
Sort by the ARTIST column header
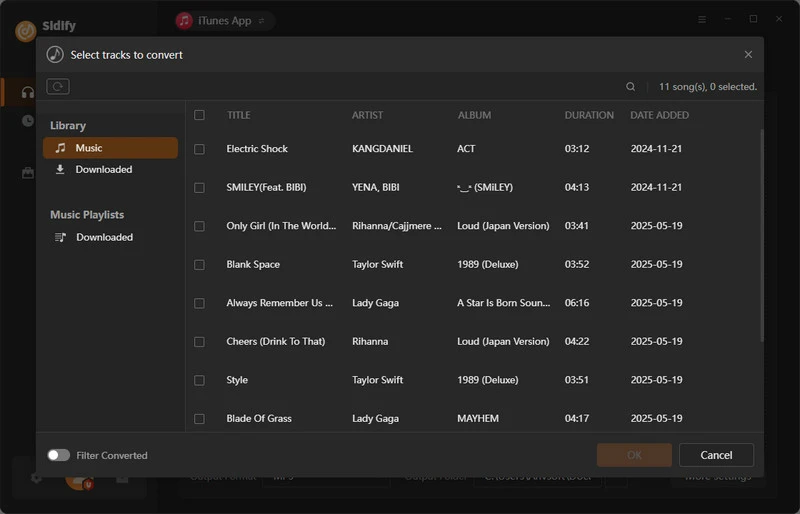point(367,115)
